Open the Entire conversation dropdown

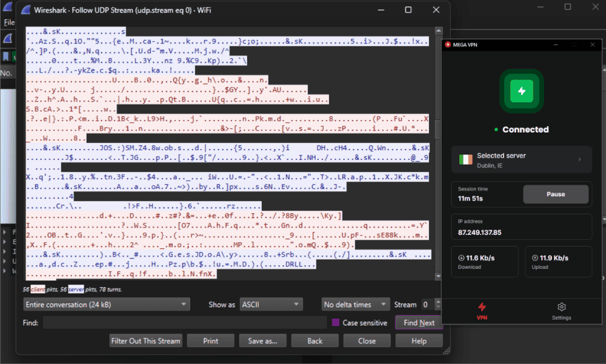click(107, 305)
